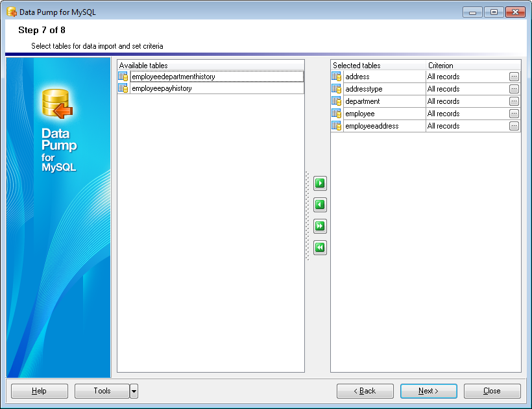
Task: Click the table icon beside employeedepartmenthistory
Action: (x=123, y=77)
